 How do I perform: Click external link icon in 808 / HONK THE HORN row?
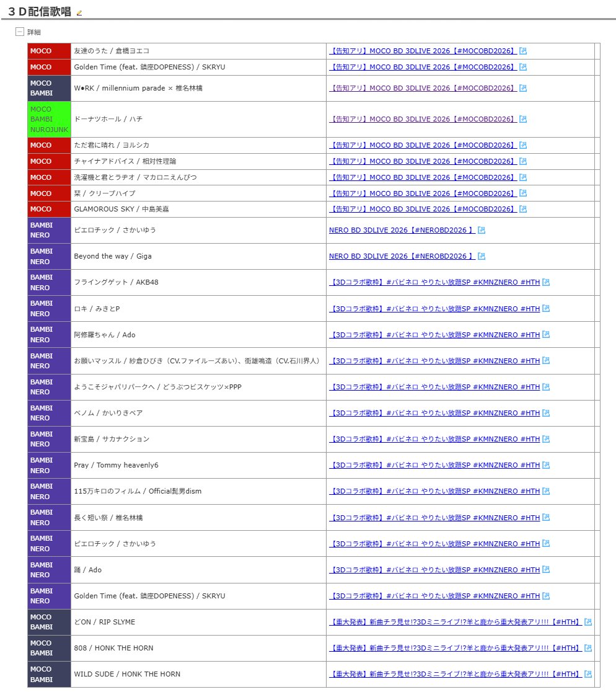(x=588, y=648)
